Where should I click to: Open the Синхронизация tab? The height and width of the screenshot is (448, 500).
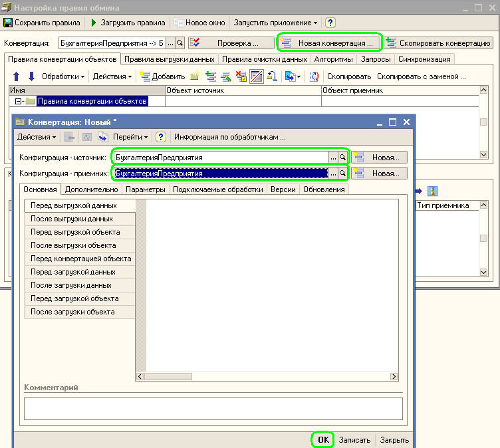[424, 59]
